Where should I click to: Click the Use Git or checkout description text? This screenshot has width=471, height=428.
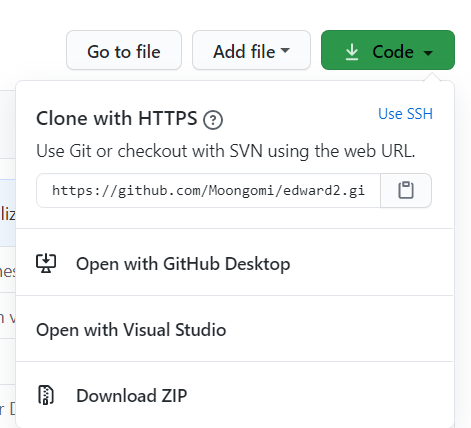(225, 151)
